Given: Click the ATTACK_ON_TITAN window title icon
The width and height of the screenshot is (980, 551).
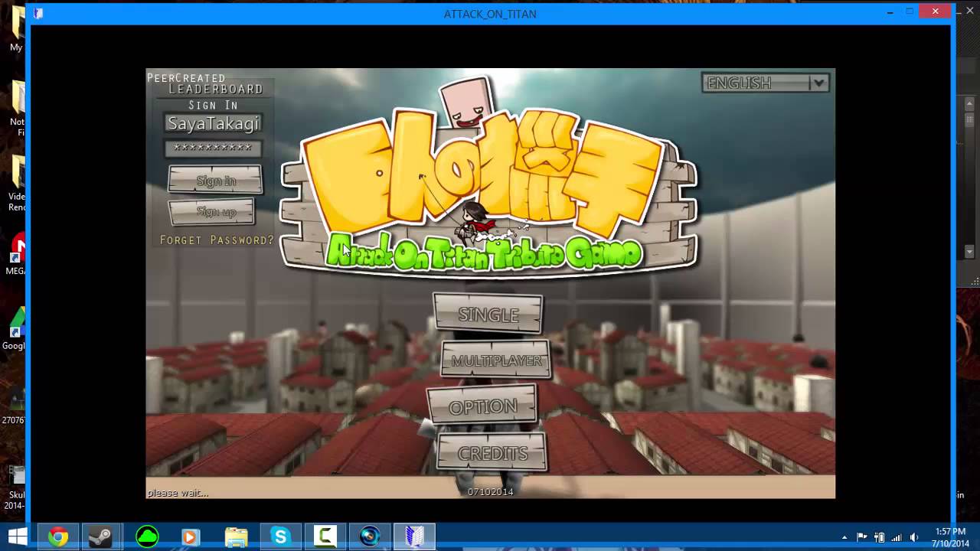Looking at the screenshot, I should [38, 13].
